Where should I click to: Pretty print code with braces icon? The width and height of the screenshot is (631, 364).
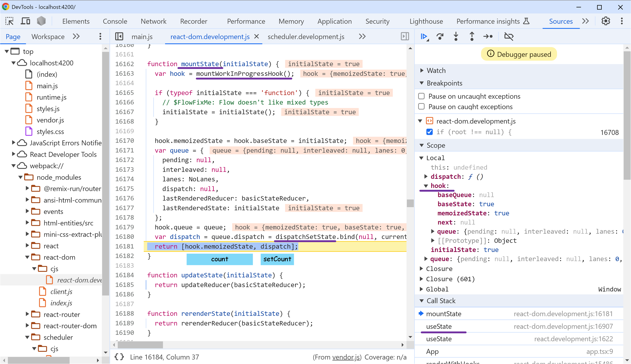pyautogui.click(x=119, y=357)
